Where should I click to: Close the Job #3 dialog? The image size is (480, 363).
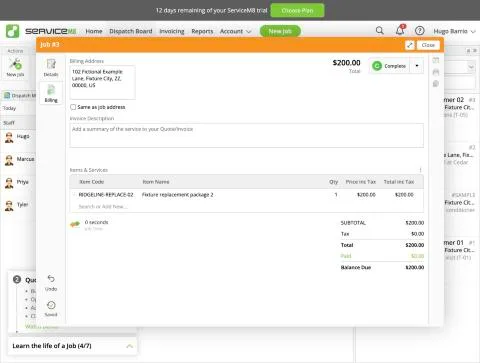click(428, 45)
